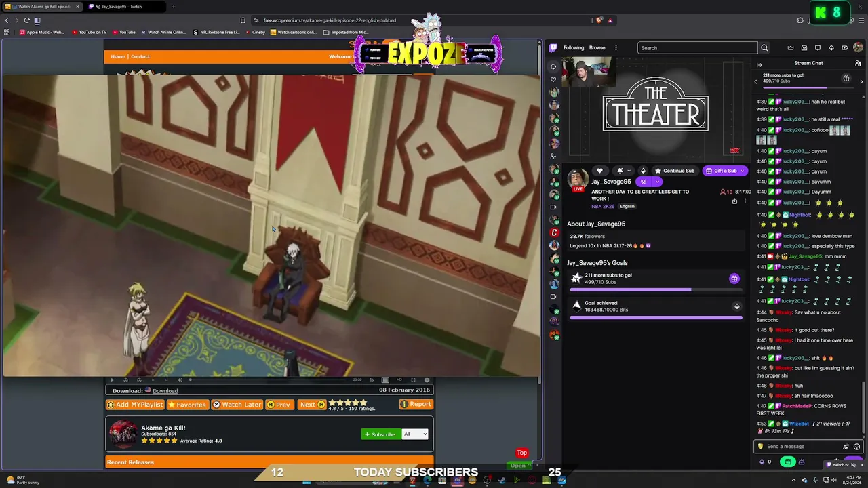Image resolution: width=868 pixels, height=488 pixels.
Task: Show previous chat goal with left chevron
Action: 756,82
